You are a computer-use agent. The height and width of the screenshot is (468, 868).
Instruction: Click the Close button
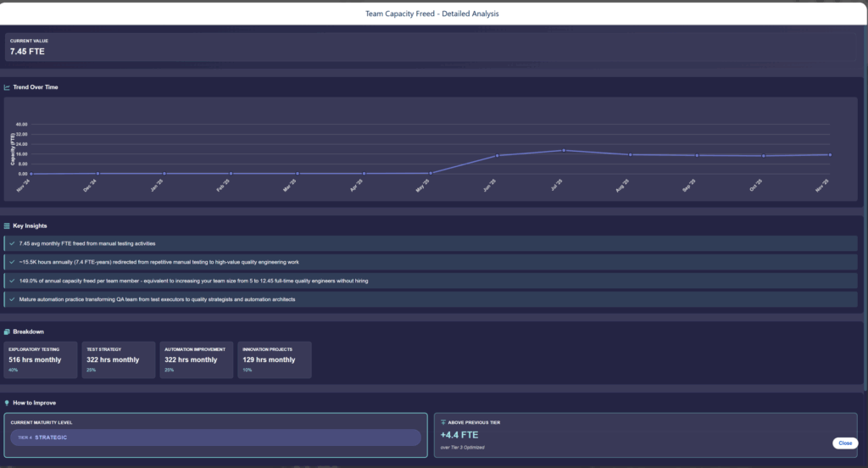[844, 443]
